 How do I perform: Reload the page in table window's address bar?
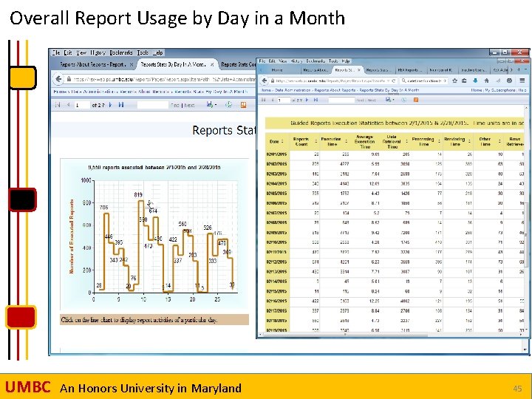(393, 81)
